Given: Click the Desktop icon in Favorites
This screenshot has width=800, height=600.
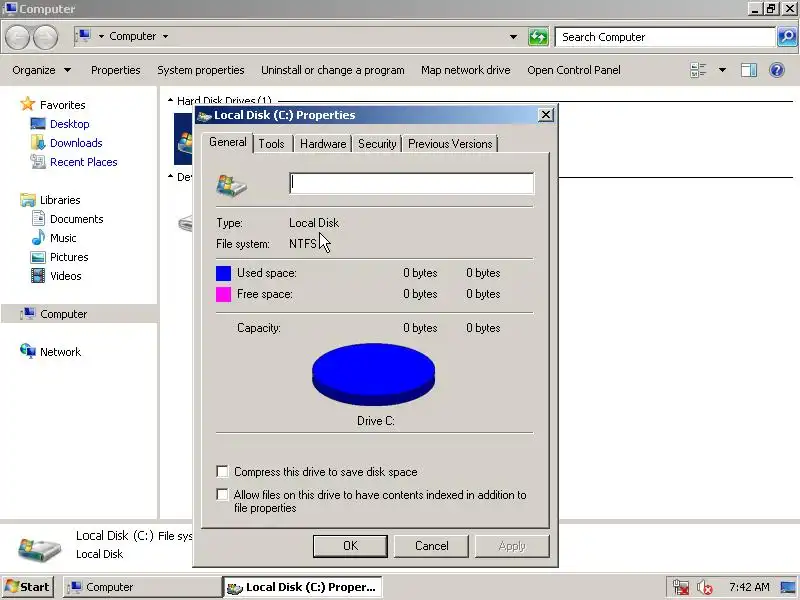Looking at the screenshot, I should click(38, 123).
